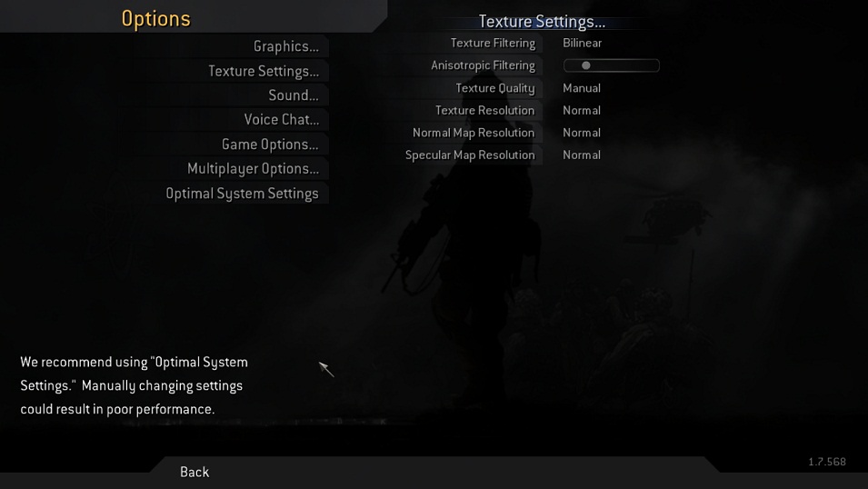868x489 pixels.
Task: Open the Sound... options
Action: (294, 95)
